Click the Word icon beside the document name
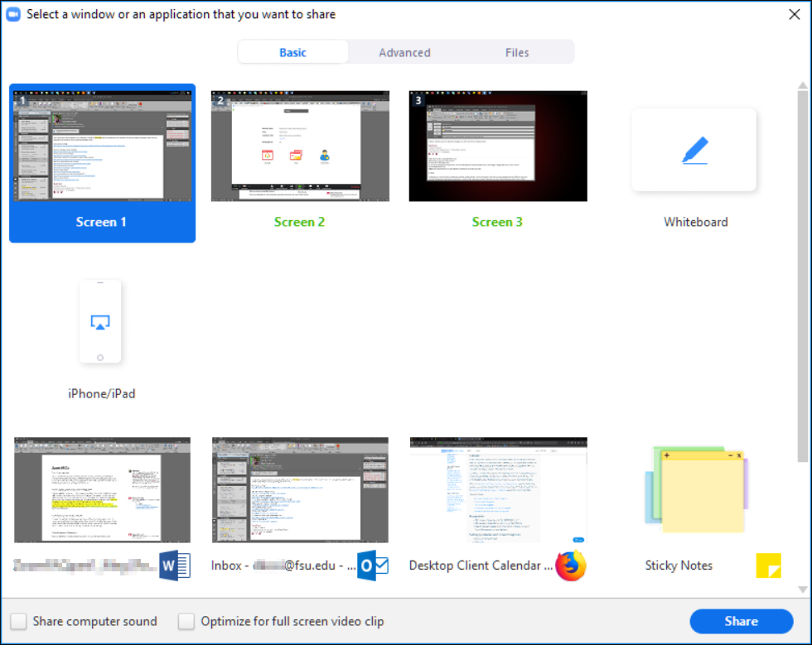812x645 pixels. tap(176, 566)
